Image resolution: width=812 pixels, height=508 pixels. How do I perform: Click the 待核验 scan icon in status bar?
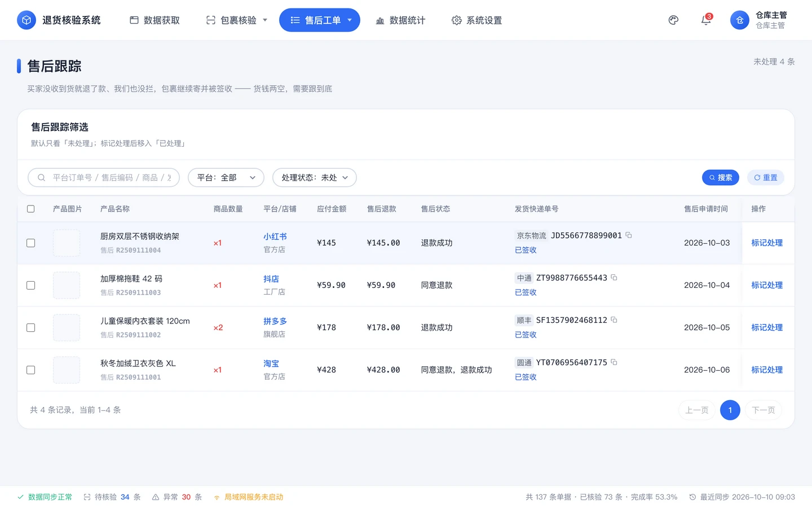87,497
